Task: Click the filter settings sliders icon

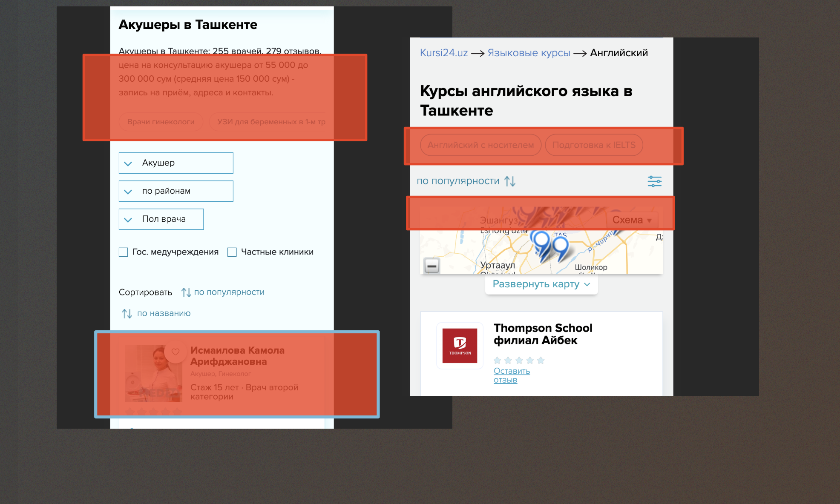Action: pos(654,181)
